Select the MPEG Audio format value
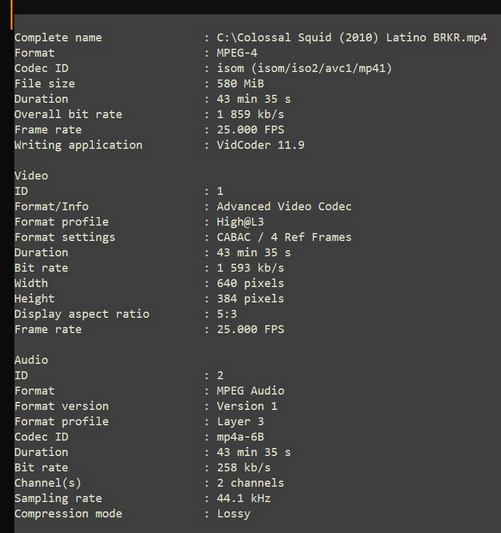Screen dimensions: 501x533 pyautogui.click(x=250, y=391)
